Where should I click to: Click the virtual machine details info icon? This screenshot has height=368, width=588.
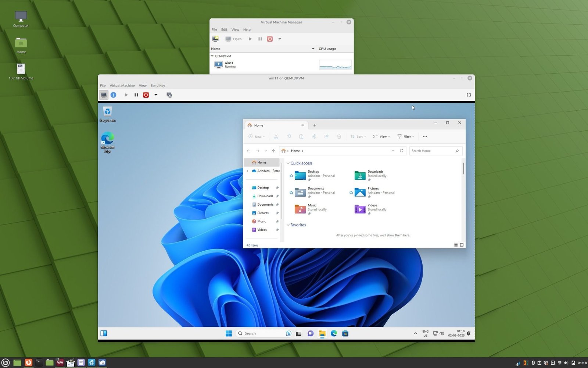click(114, 95)
